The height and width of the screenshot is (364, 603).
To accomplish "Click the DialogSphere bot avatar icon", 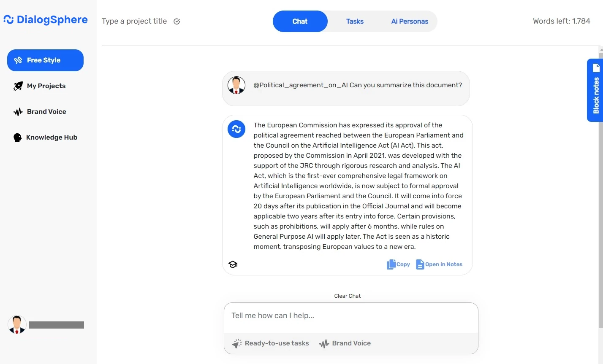I will click(236, 129).
